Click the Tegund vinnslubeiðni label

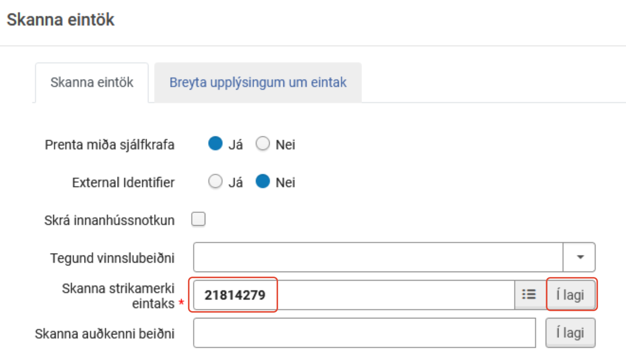[112, 258]
